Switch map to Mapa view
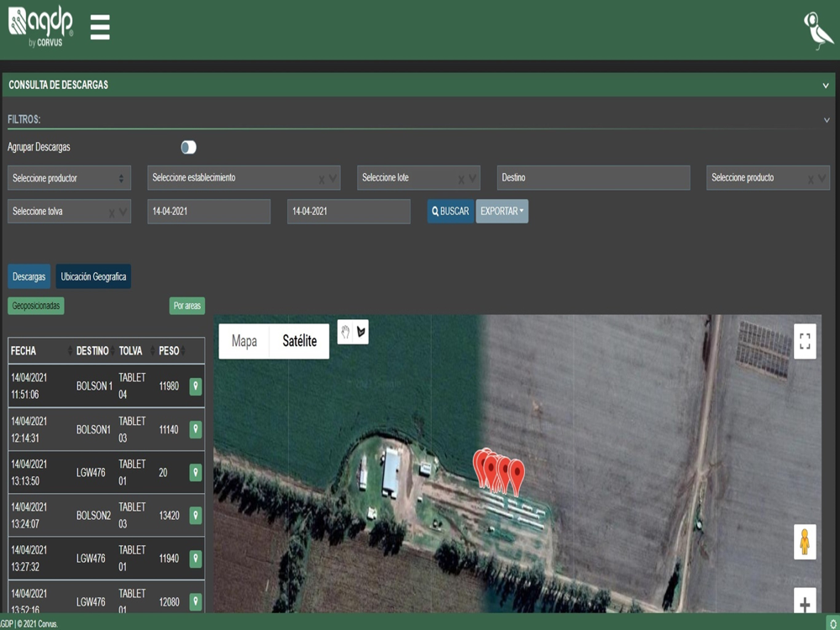The width and height of the screenshot is (840, 630). pos(244,341)
